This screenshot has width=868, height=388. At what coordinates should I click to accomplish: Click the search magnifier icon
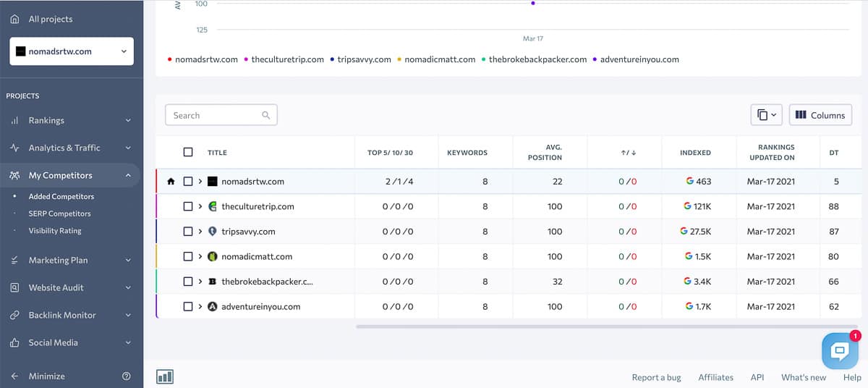265,115
